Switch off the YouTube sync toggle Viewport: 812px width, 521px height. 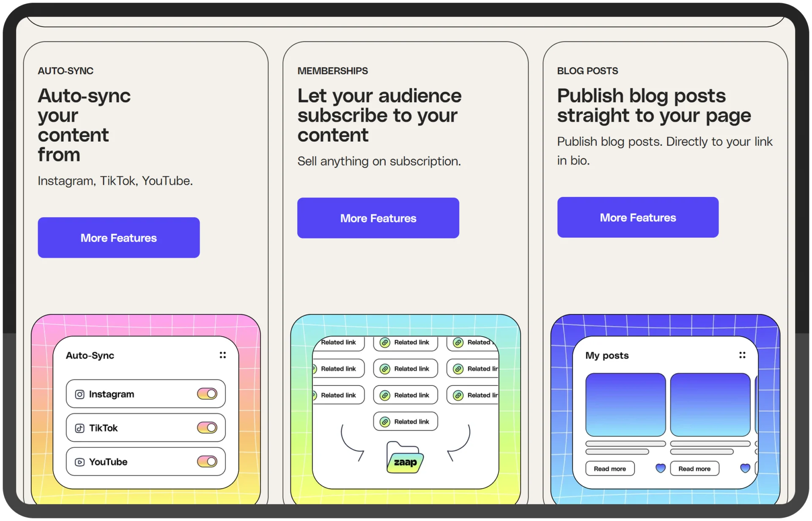pos(207,461)
